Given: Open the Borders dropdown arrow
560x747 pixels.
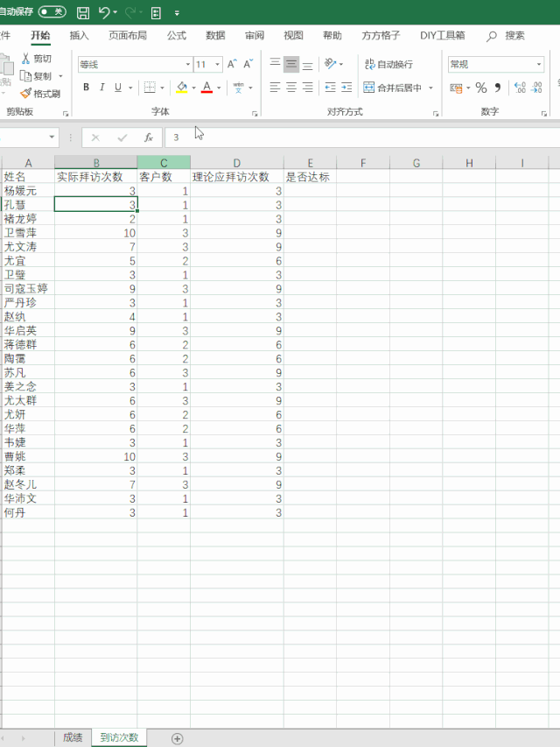Looking at the screenshot, I should pos(162,88).
